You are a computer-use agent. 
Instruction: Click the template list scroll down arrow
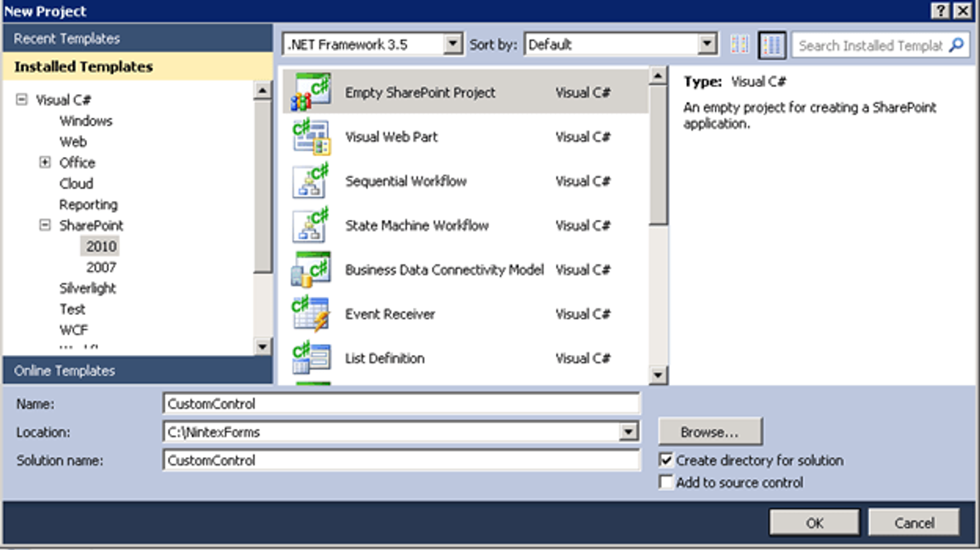[658, 375]
